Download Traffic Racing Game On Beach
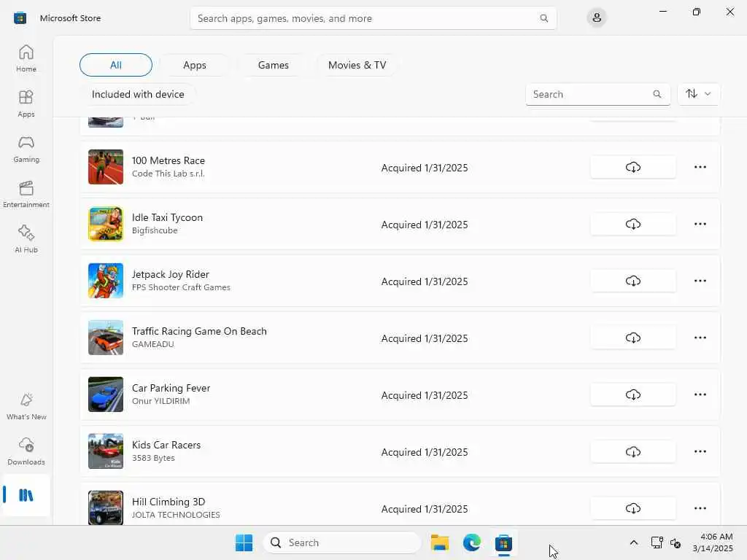This screenshot has height=560, width=747. (x=632, y=338)
